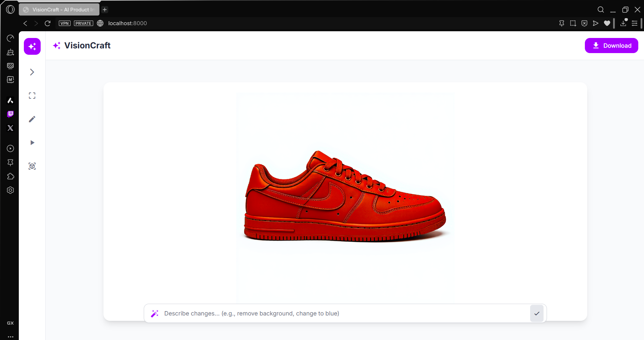Open a new browser tab
Screen dimensions: 644x340
105,10
